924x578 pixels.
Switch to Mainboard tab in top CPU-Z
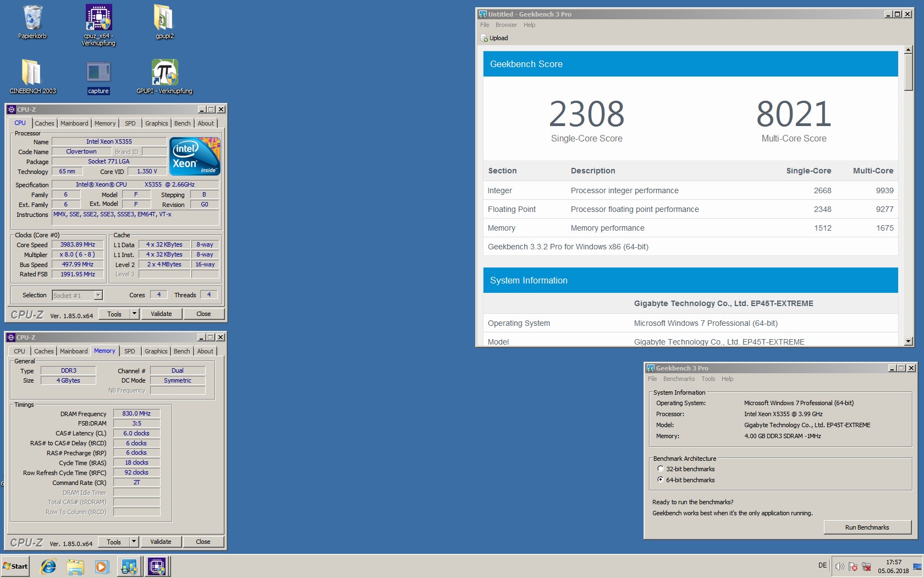click(74, 123)
